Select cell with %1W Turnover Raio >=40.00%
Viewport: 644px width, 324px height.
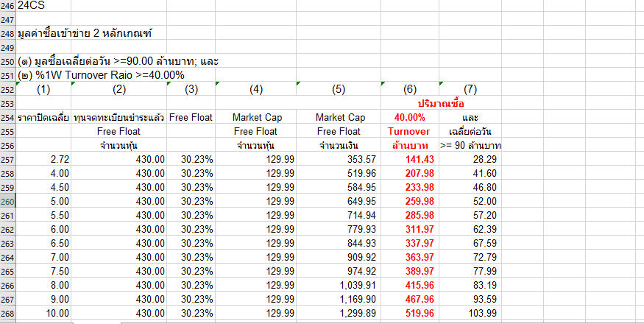coord(101,76)
